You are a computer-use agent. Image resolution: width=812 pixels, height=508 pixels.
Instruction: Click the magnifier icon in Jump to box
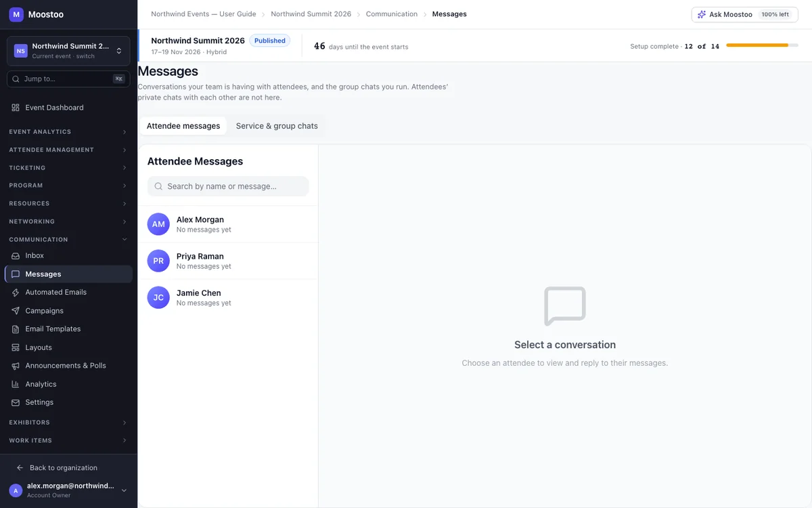(16, 79)
